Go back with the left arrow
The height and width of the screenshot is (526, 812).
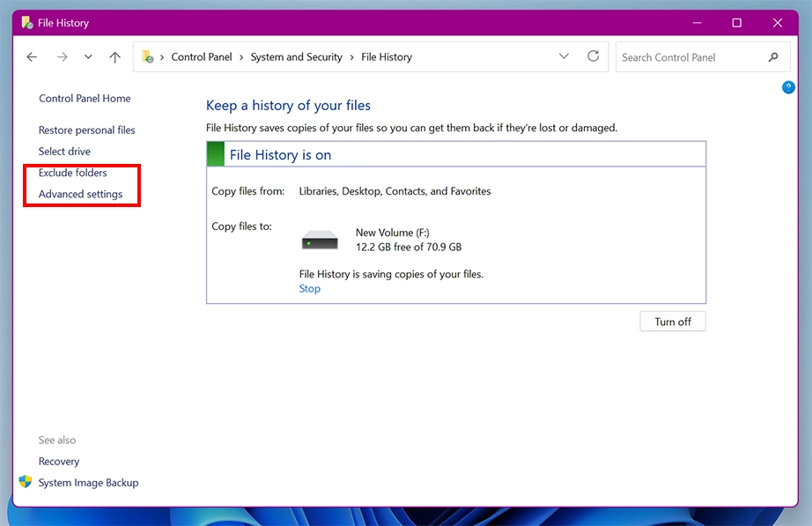pos(32,57)
